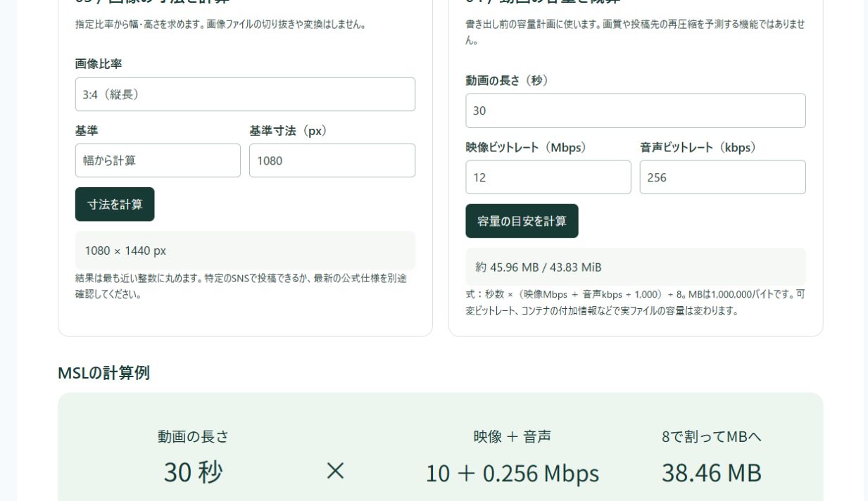
Task: Click the "基準寸法（px）" field label
Action: point(289,131)
